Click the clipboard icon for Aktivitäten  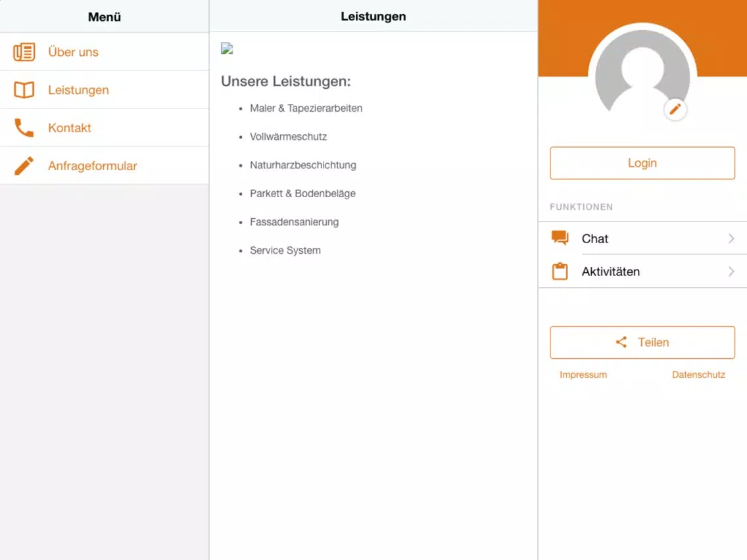point(560,271)
